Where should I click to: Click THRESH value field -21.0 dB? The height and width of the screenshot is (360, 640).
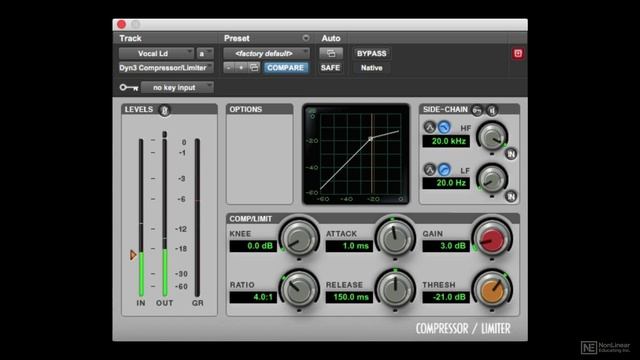point(446,297)
